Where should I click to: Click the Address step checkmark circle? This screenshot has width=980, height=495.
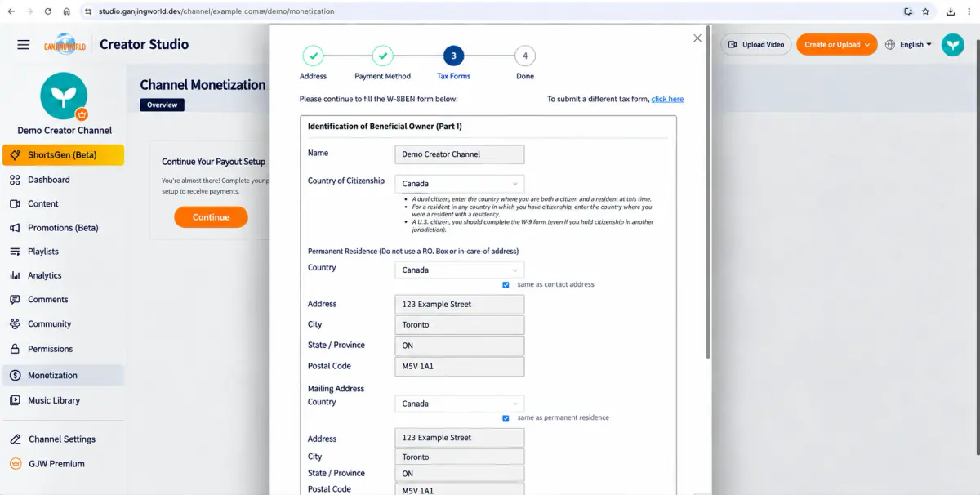coord(313,56)
